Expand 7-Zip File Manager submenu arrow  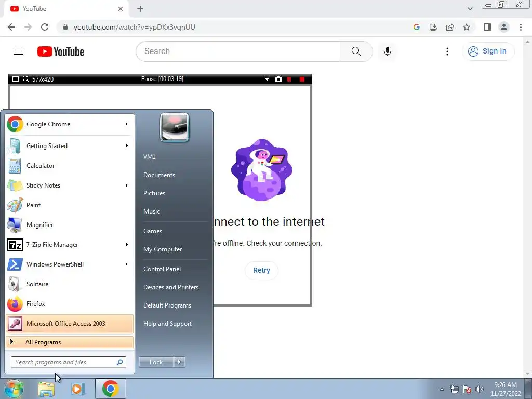pyautogui.click(x=127, y=245)
